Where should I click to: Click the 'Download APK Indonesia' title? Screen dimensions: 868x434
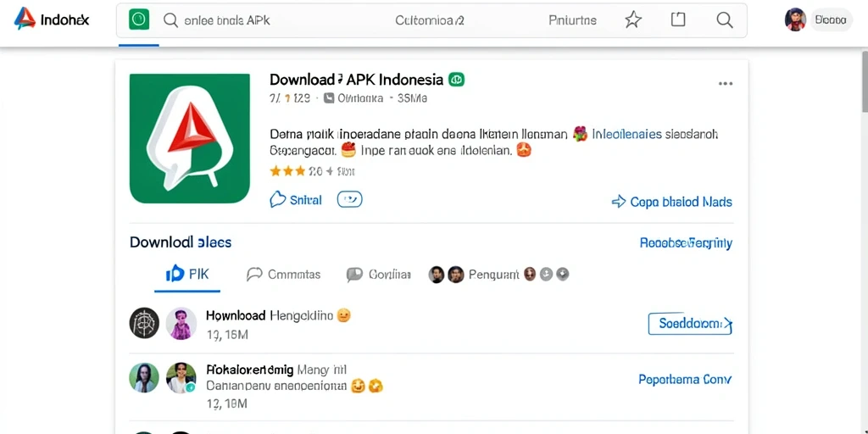pyautogui.click(x=357, y=79)
